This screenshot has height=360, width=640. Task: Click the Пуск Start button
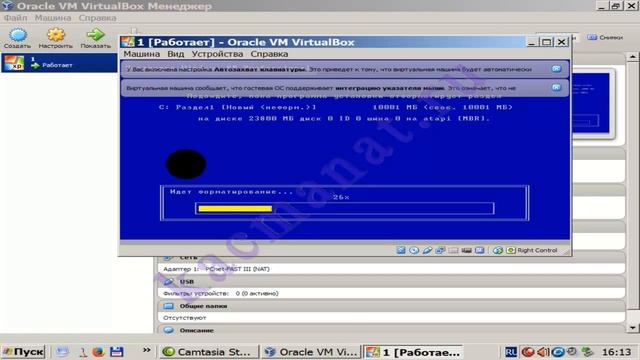tap(24, 352)
